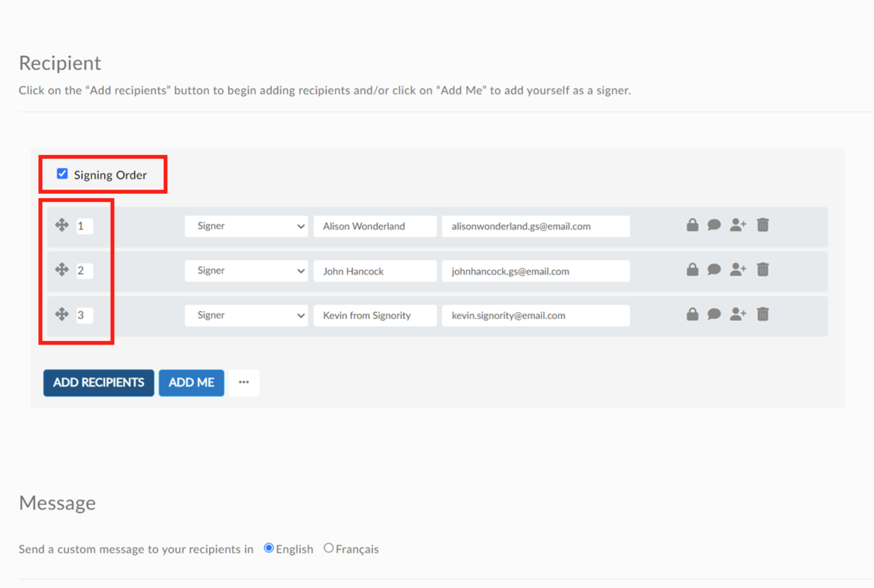
Task: Choose Français as message language
Action: (x=329, y=548)
